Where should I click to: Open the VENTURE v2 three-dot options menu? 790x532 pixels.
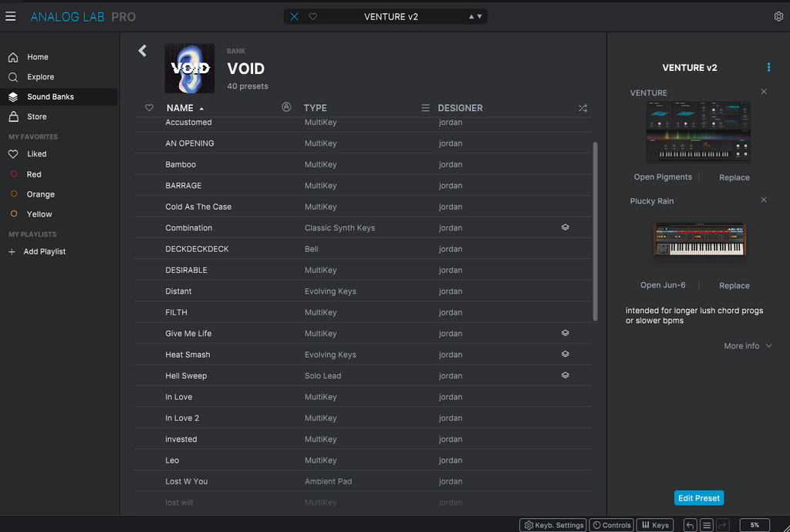pyautogui.click(x=768, y=68)
